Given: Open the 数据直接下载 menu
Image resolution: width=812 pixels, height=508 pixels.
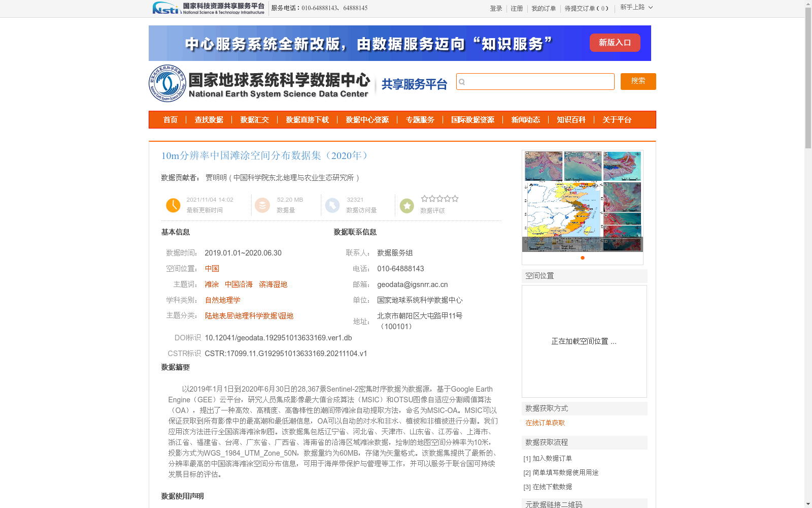Looking at the screenshot, I should click(x=308, y=120).
